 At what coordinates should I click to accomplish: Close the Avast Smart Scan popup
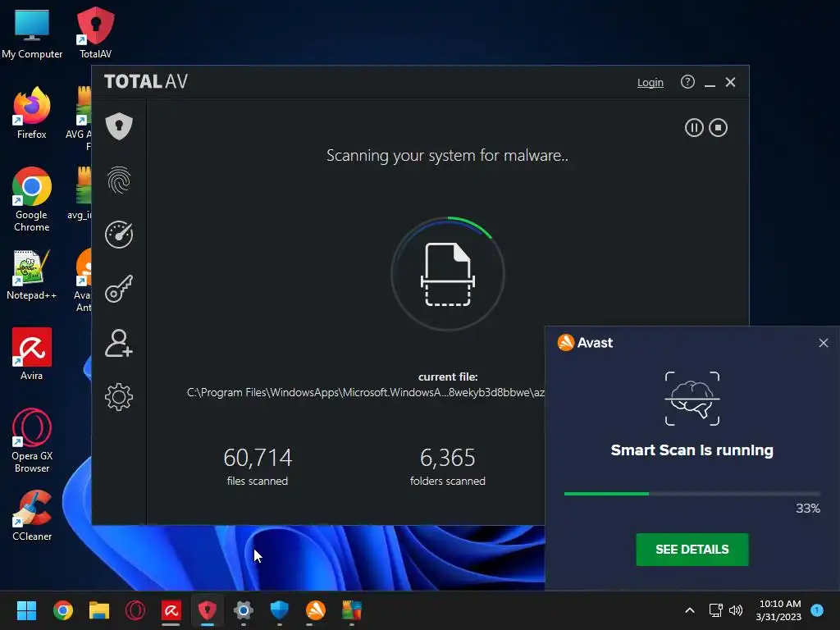pos(824,343)
